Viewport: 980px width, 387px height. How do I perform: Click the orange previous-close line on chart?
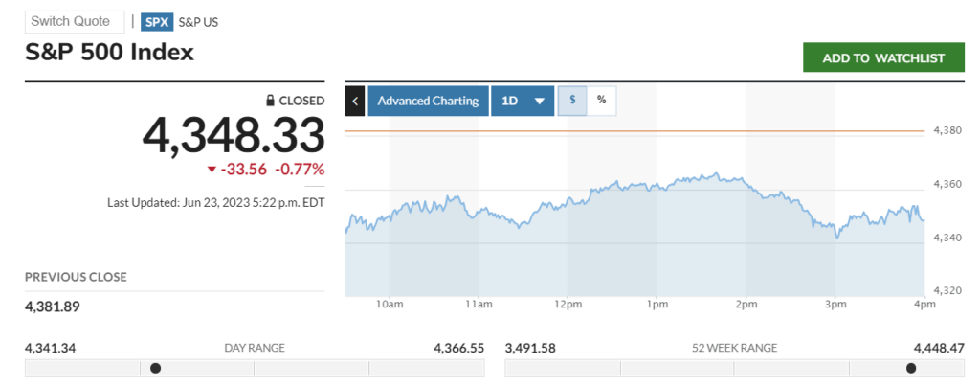632,130
